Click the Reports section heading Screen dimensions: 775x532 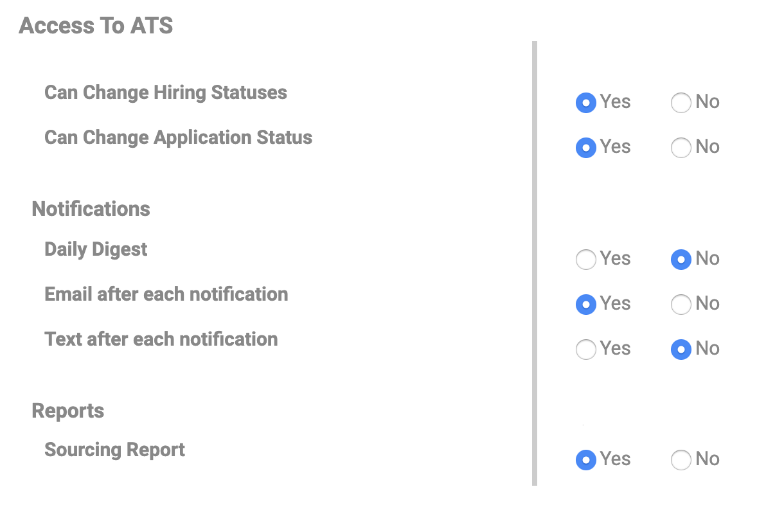click(67, 411)
